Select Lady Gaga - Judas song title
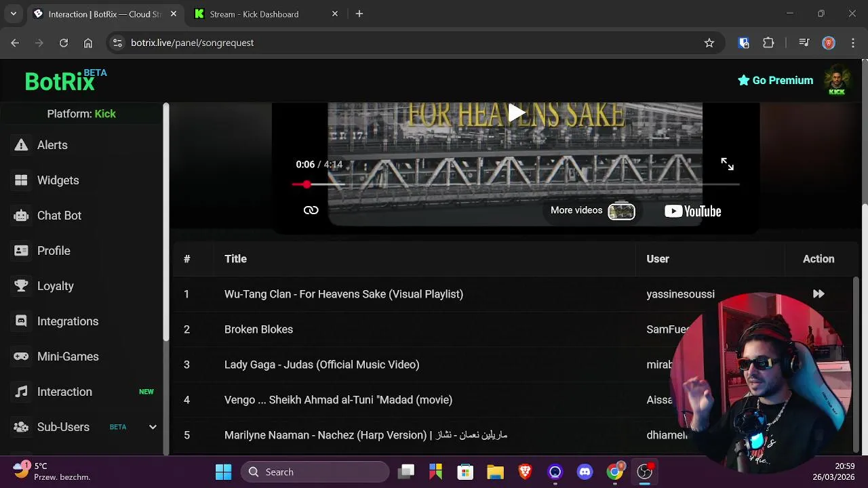The width and height of the screenshot is (868, 488). pos(321,365)
